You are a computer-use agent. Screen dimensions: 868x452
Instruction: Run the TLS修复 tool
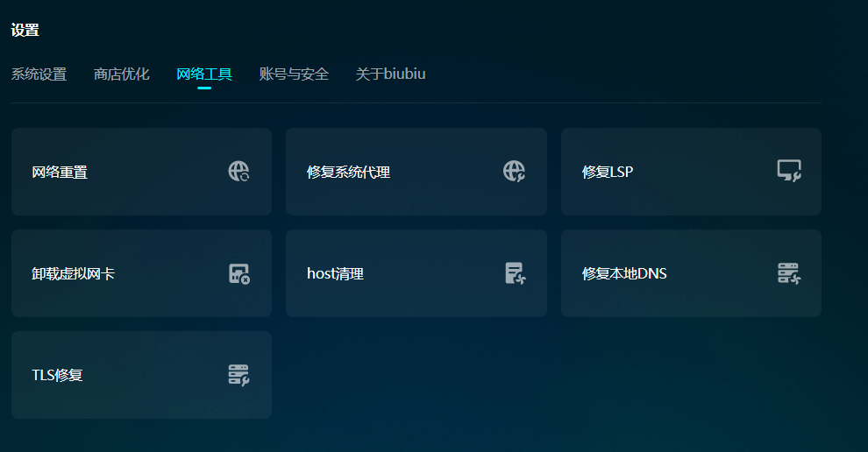pos(141,375)
